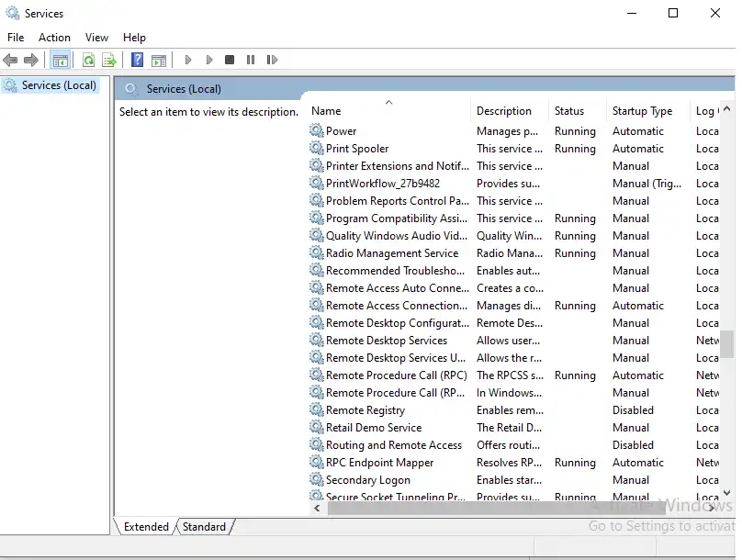Screen dimensions: 742x560
Task: Click the Pause Service icon
Action: coord(251,60)
